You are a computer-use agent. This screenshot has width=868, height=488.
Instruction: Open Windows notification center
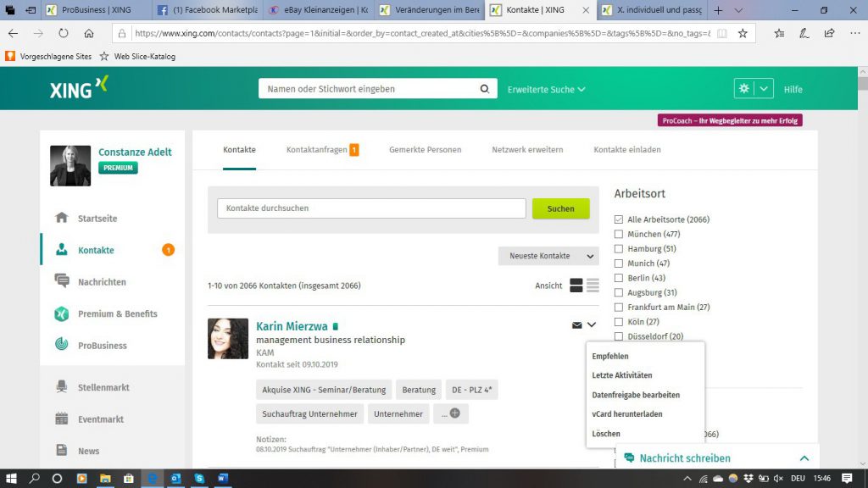pos(847,478)
